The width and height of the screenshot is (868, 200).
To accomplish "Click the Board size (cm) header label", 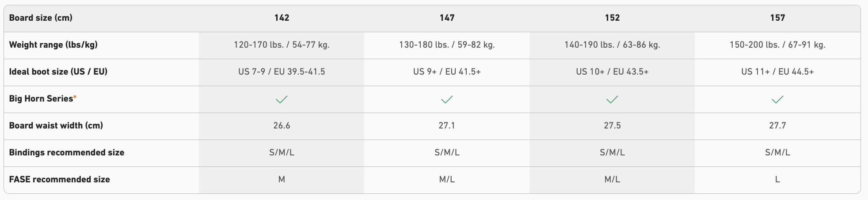I will coord(41,18).
